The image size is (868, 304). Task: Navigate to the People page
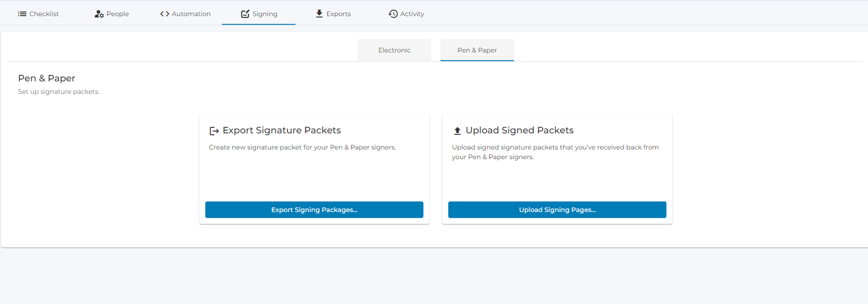pos(117,14)
